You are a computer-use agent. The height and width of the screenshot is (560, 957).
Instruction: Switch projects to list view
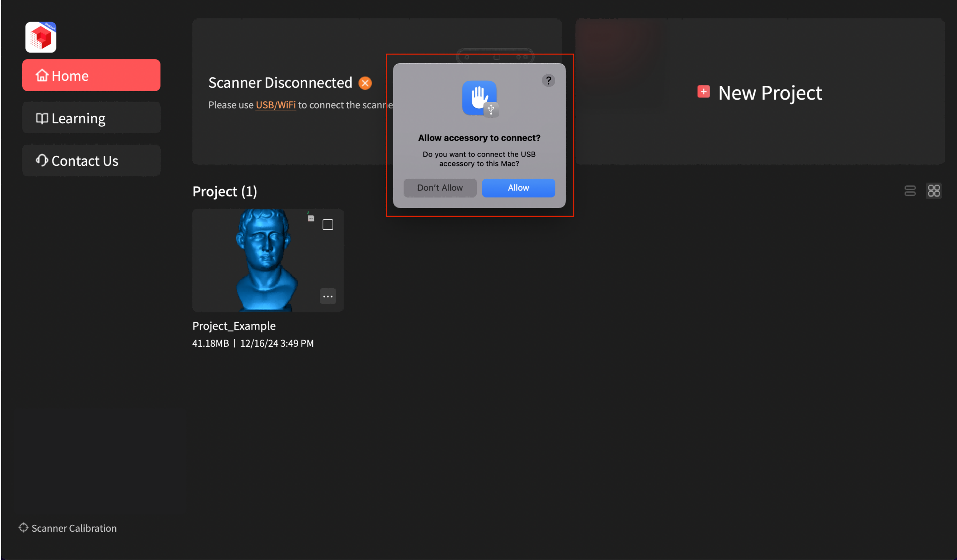(x=910, y=191)
